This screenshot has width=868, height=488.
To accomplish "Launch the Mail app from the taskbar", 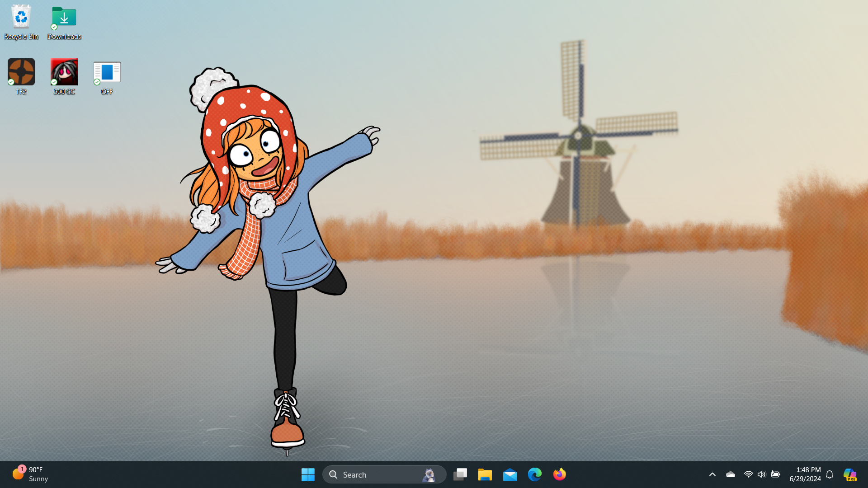I will tap(510, 474).
